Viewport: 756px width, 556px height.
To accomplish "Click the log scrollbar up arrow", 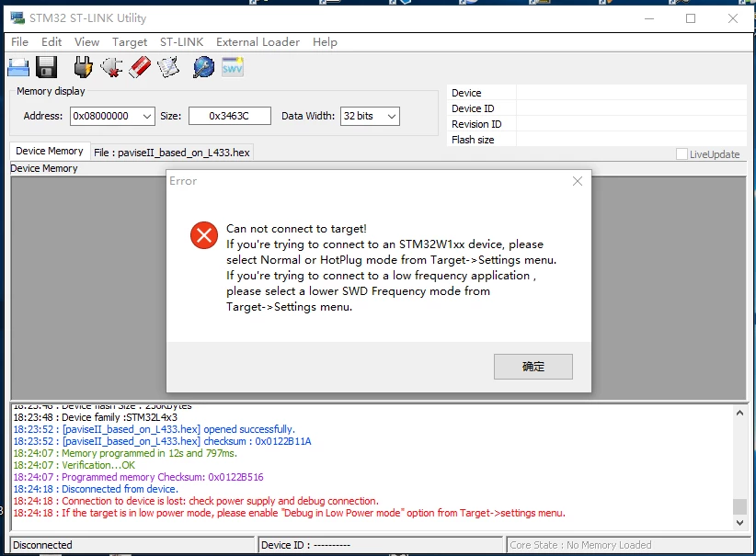I will (x=739, y=413).
